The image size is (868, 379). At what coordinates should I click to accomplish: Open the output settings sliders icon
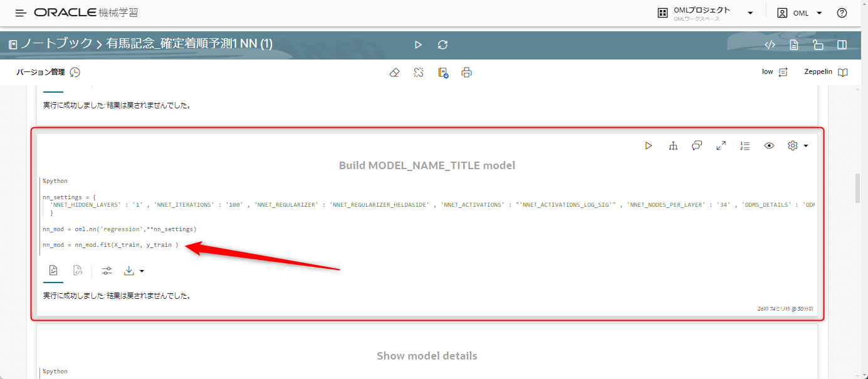click(107, 271)
